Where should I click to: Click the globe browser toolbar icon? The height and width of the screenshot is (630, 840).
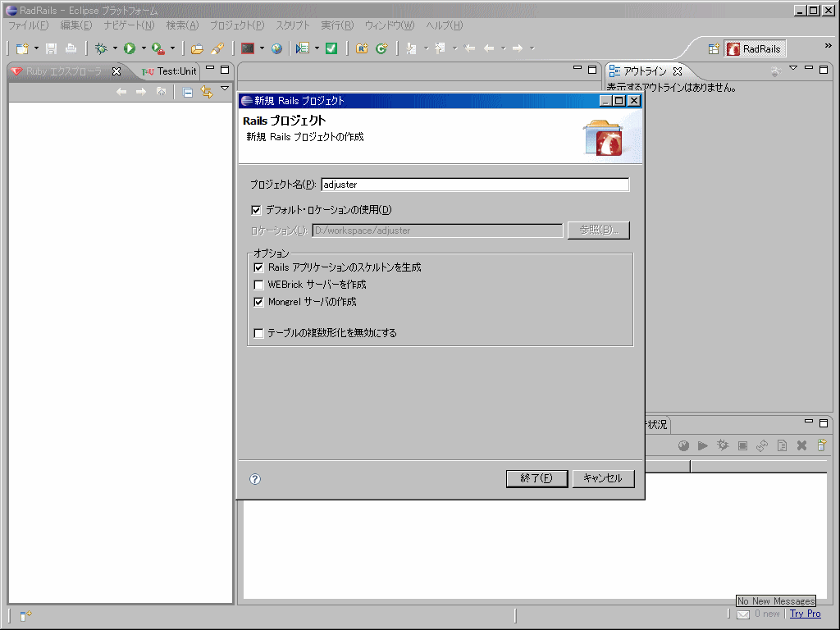(x=276, y=48)
